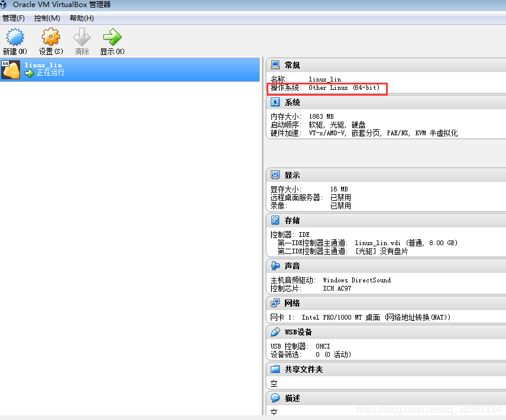The height and width of the screenshot is (420, 506).
Task: Click the 16 MB video memory value
Action: [339, 190]
